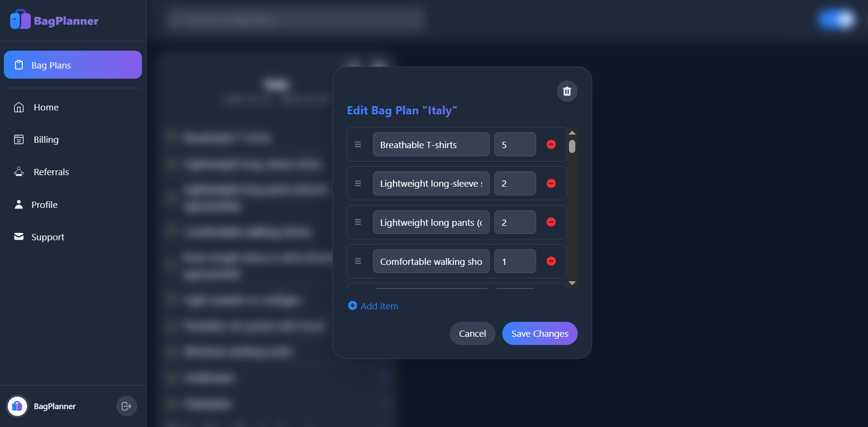Screen dimensions: 868x427
Task: Edit the Breathable T-shirts quantity field
Action: 515,144
